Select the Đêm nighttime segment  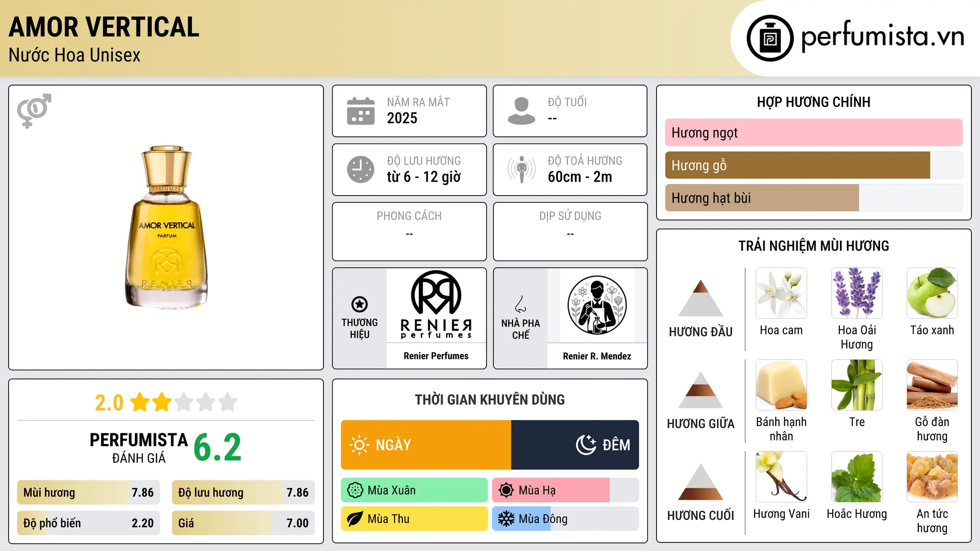[x=575, y=445]
